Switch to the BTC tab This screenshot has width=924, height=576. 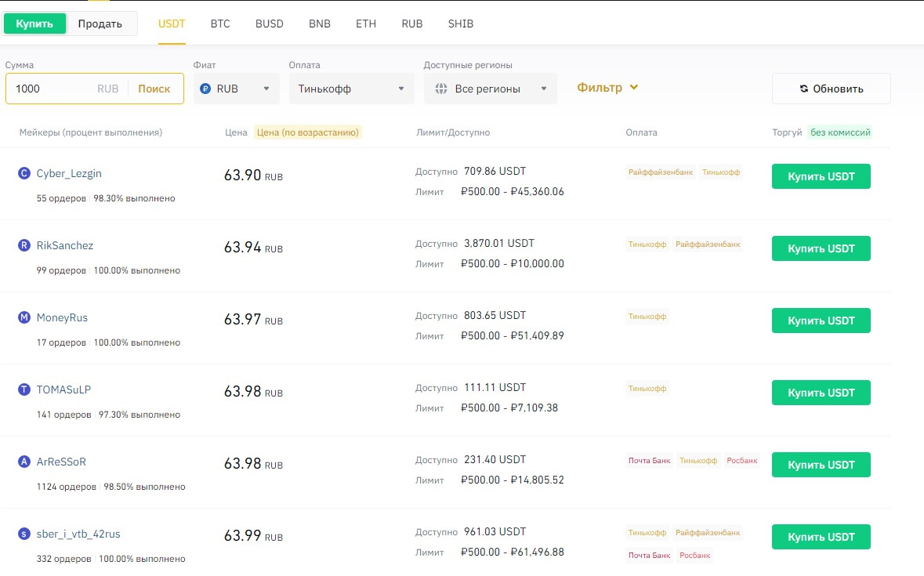(220, 24)
